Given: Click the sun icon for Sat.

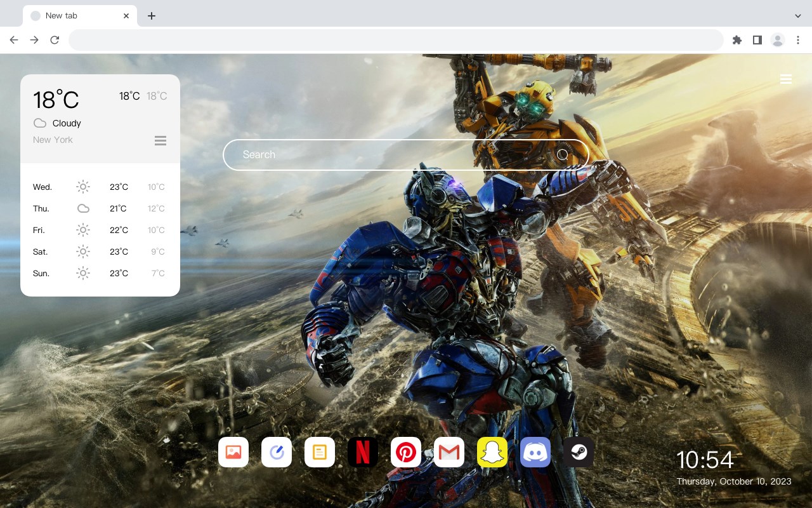Looking at the screenshot, I should coord(83,251).
